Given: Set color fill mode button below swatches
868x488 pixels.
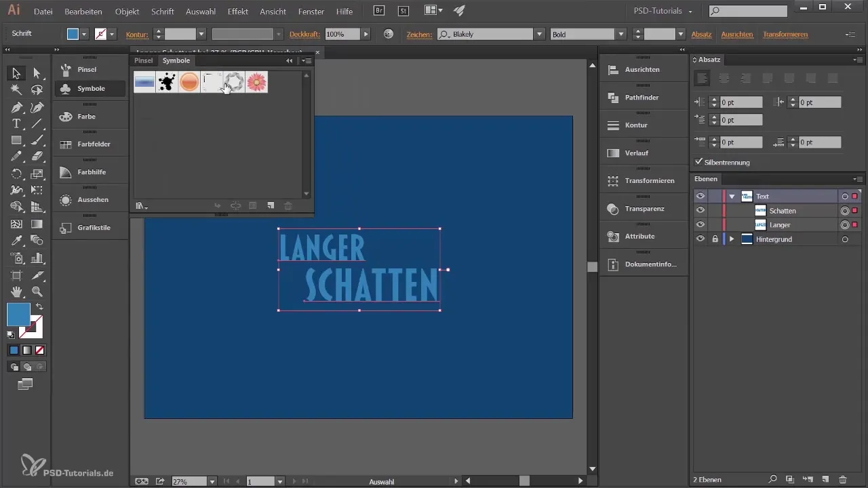Looking at the screenshot, I should pos(14,350).
